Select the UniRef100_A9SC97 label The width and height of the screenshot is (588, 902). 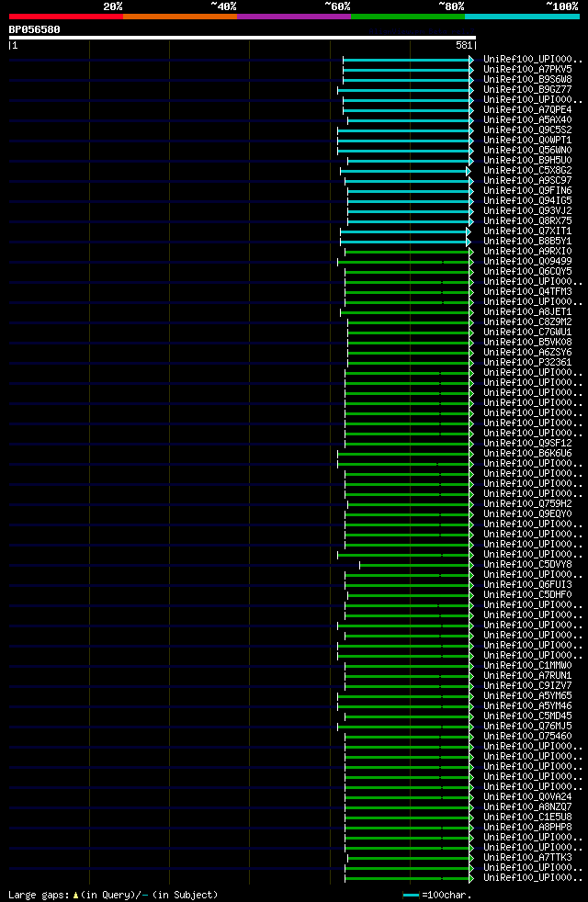(527, 181)
